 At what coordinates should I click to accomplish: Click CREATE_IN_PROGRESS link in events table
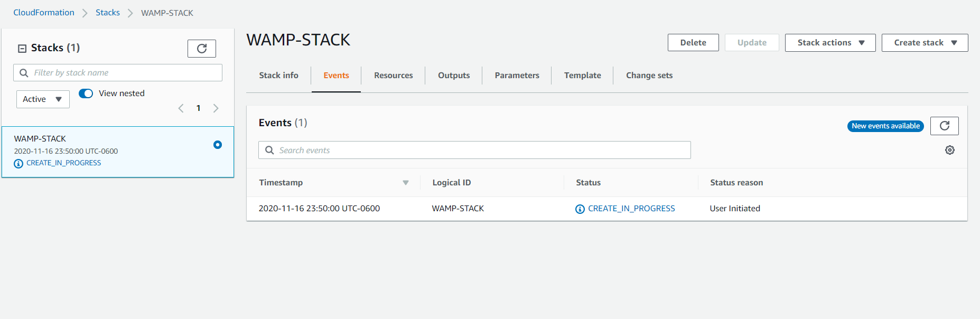631,209
